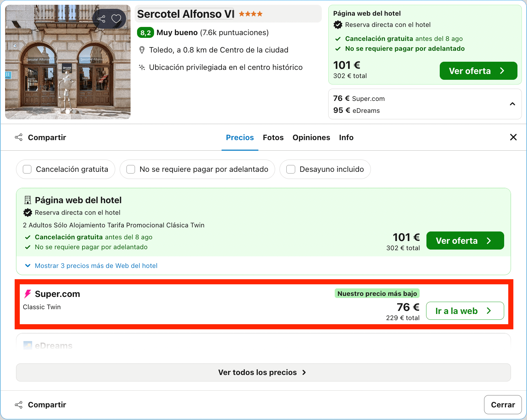Click the location pin icon beside Toledo
Viewport: 527px width, 420px height.
coord(142,50)
